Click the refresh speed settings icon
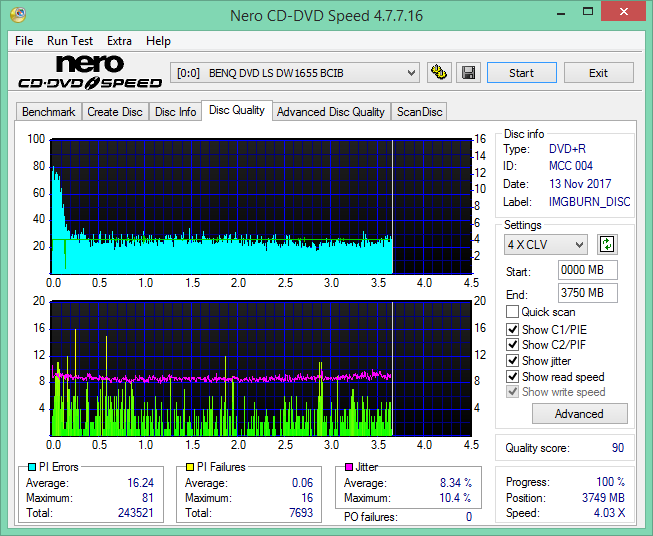The height and width of the screenshot is (536, 653). (x=607, y=244)
